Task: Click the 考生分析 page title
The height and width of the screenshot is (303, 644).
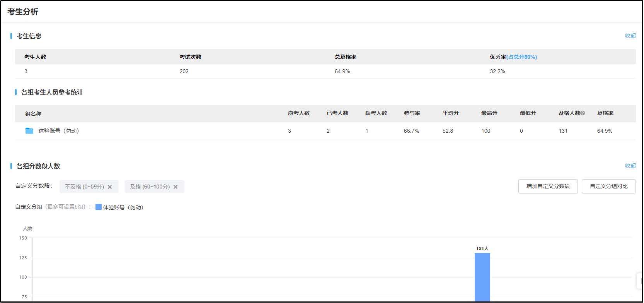Action: [x=23, y=12]
